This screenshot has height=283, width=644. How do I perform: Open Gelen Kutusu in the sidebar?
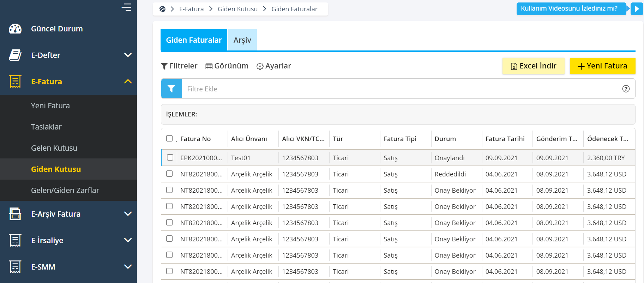(54, 148)
